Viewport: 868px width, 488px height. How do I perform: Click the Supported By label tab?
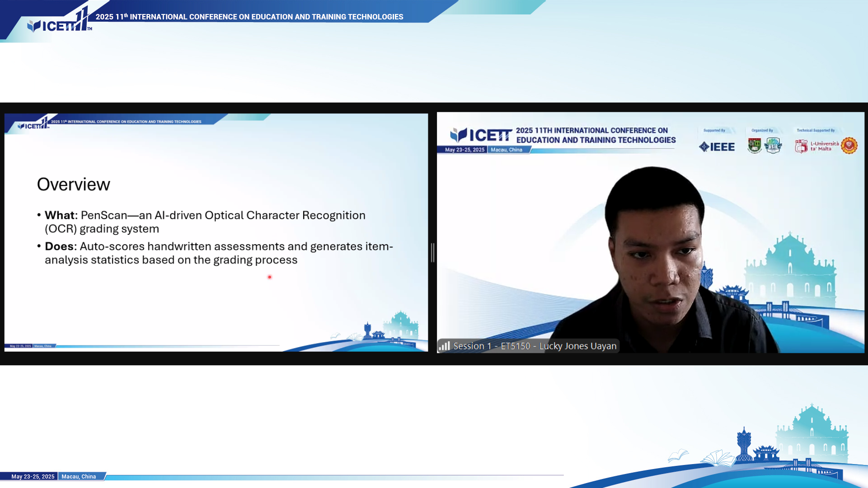click(x=715, y=130)
